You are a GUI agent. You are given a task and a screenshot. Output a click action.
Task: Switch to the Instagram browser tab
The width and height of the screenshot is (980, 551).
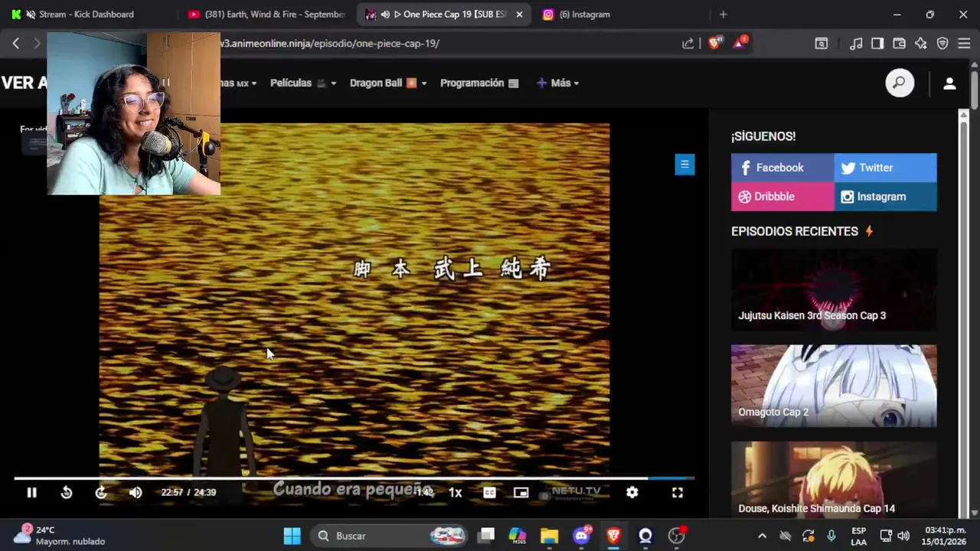585,14
